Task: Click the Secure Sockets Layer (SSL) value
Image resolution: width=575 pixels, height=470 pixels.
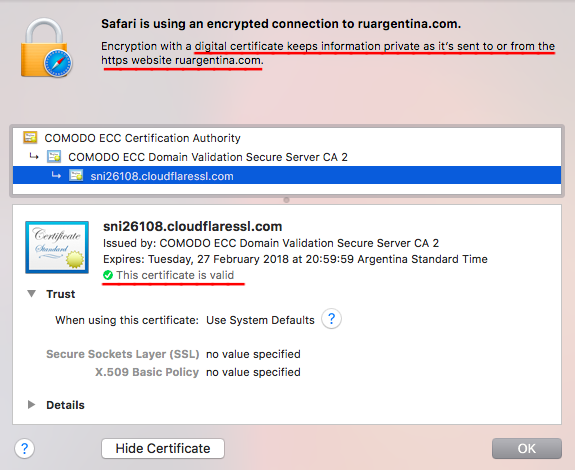Action: click(x=253, y=354)
